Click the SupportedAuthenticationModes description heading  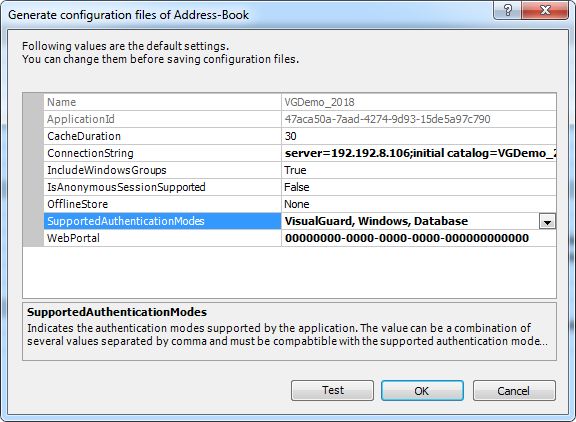(117, 312)
